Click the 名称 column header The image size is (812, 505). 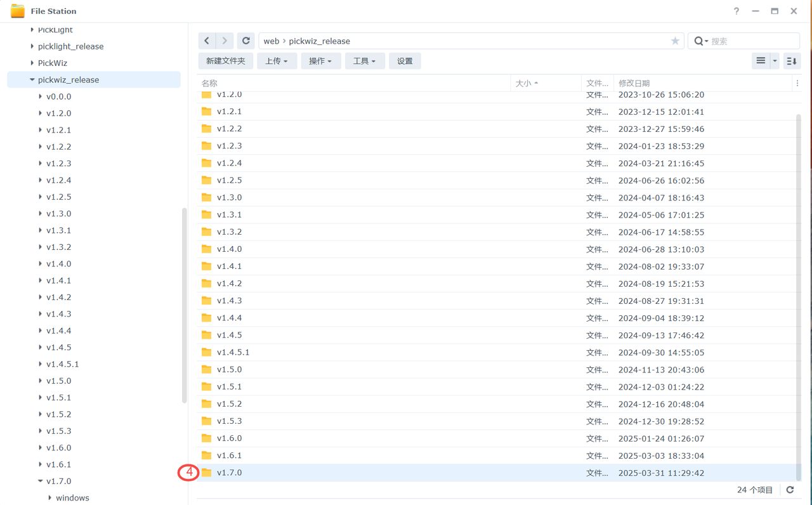click(x=209, y=83)
